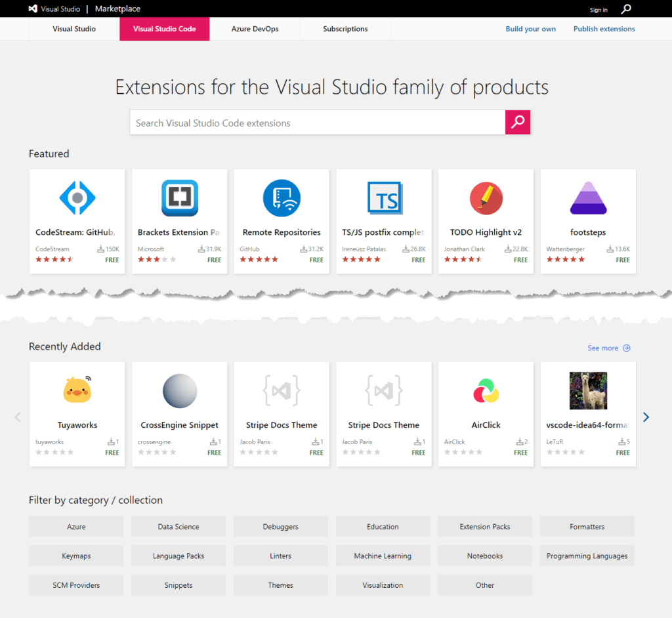Select the Remote Repositories extension icon

click(x=282, y=197)
